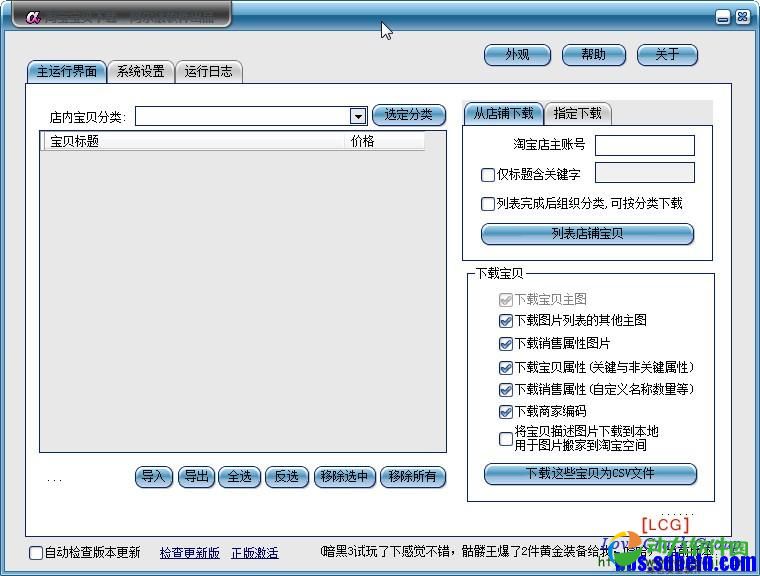Click the alpha logo icon in title bar
Image resolution: width=760 pixels, height=576 pixels.
pos(33,16)
